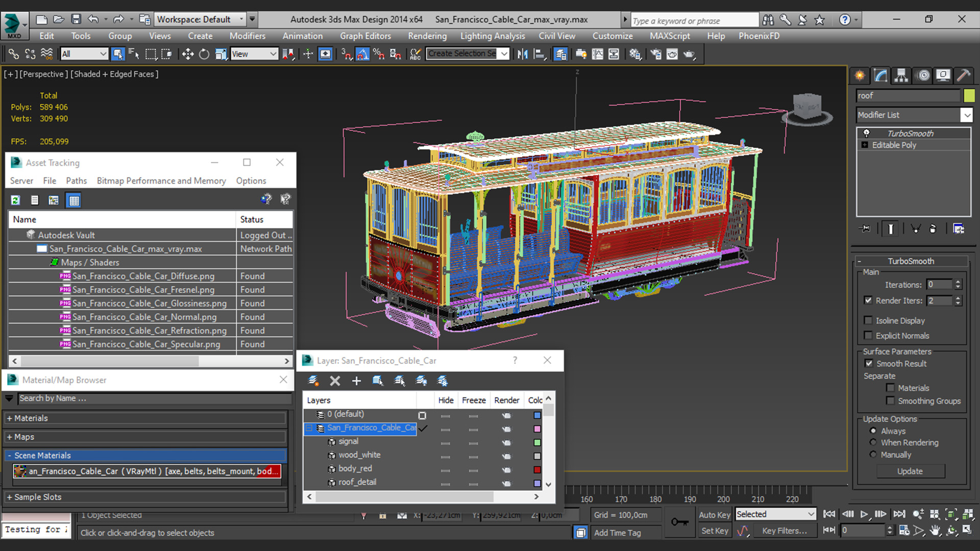Open the Workspace: Default dropdown
This screenshot has width=980, height=551.
(x=201, y=19)
